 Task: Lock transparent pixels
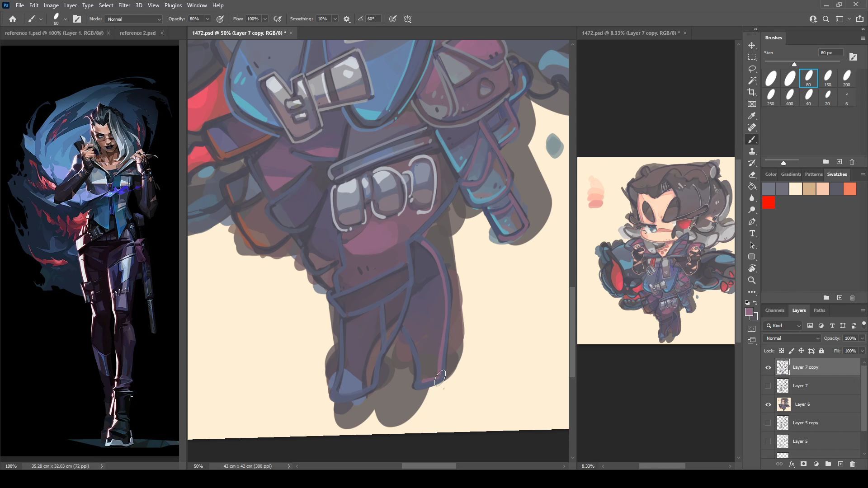(781, 351)
